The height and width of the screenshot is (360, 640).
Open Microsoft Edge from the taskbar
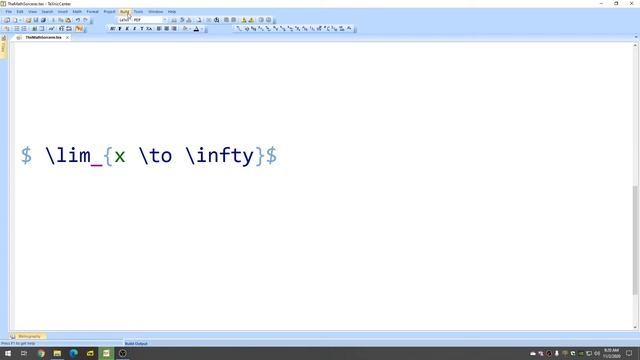pos(73,353)
